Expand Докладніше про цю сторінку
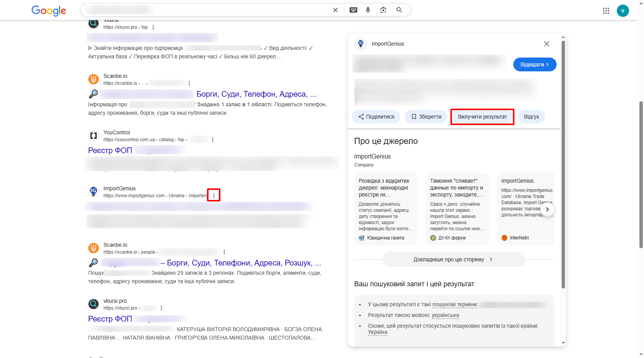This screenshot has width=644, height=358. coord(454,259)
